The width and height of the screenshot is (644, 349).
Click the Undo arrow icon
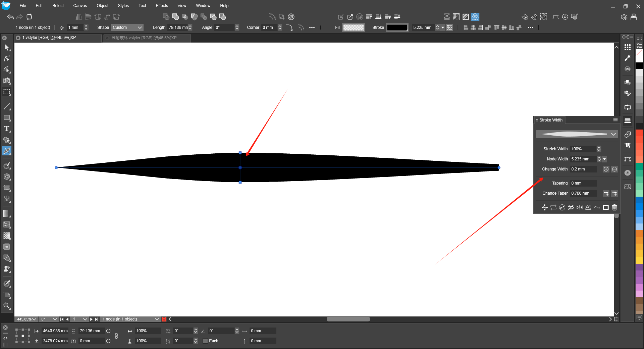pos(10,17)
